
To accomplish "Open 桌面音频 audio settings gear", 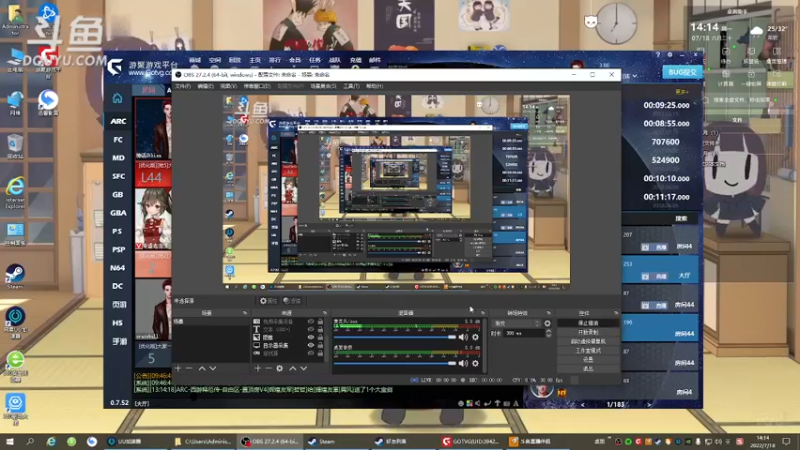I will [x=476, y=363].
